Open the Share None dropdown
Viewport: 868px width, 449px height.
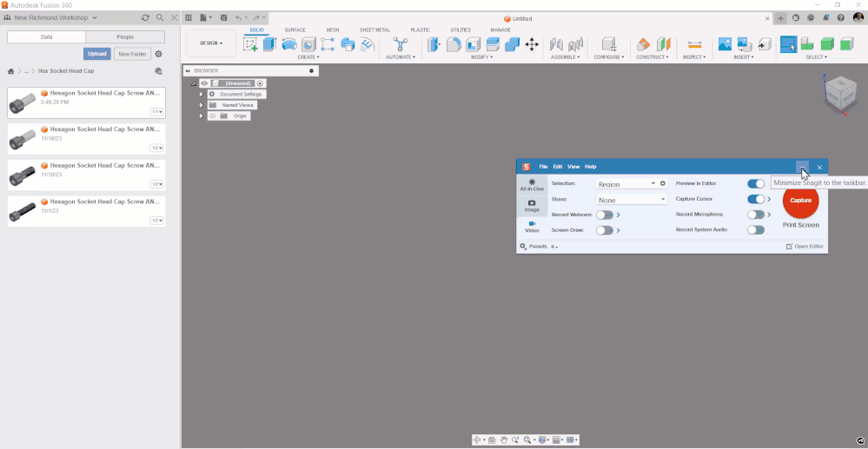pos(632,199)
